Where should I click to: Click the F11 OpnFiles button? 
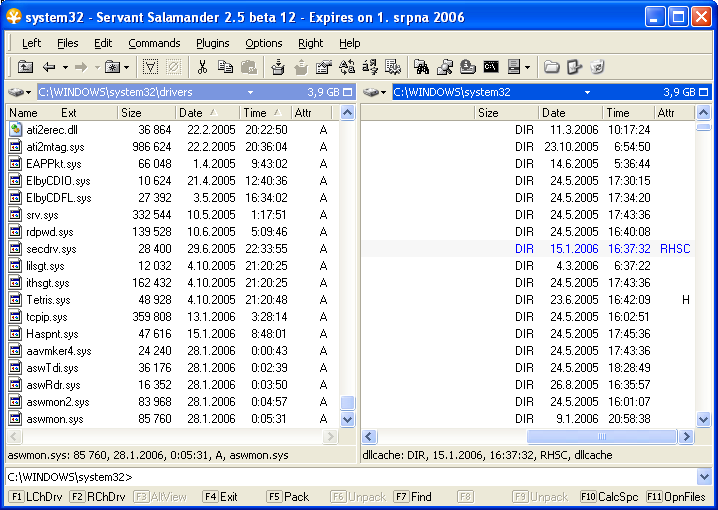click(x=676, y=497)
